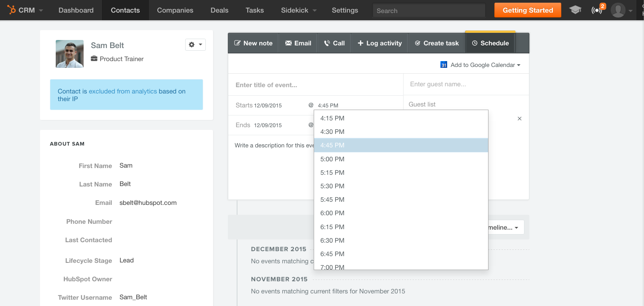Click the start date 12/09/2015
The height and width of the screenshot is (306, 644).
click(268, 106)
